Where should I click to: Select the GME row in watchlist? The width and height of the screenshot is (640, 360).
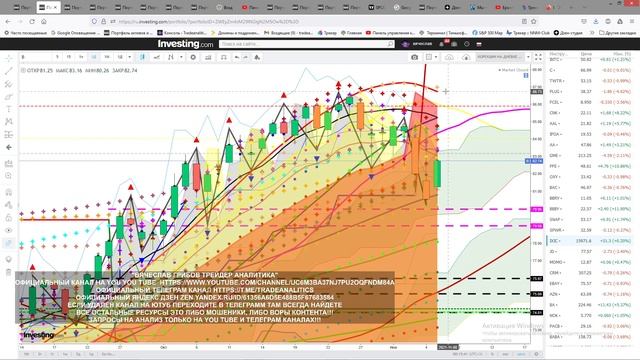coord(590,156)
